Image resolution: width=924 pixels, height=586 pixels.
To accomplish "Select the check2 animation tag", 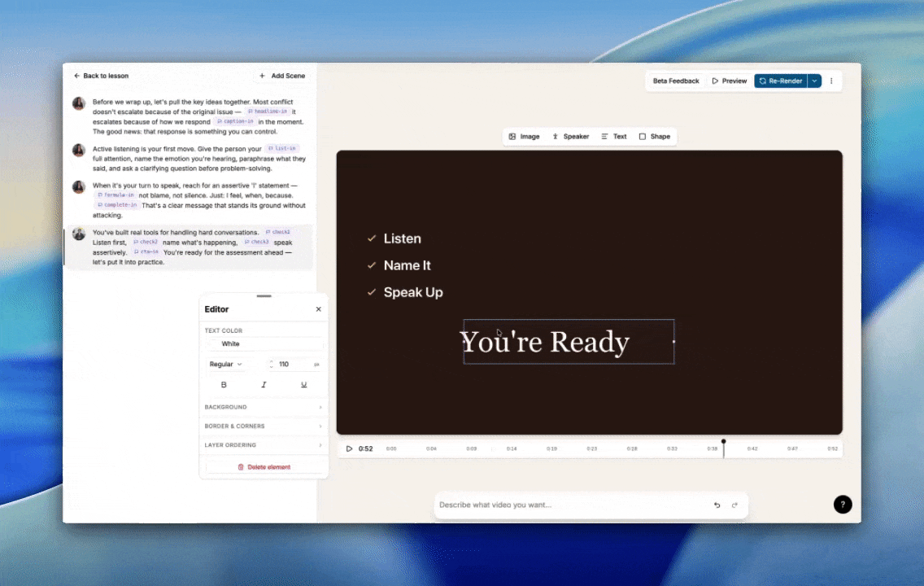I will [x=146, y=243].
